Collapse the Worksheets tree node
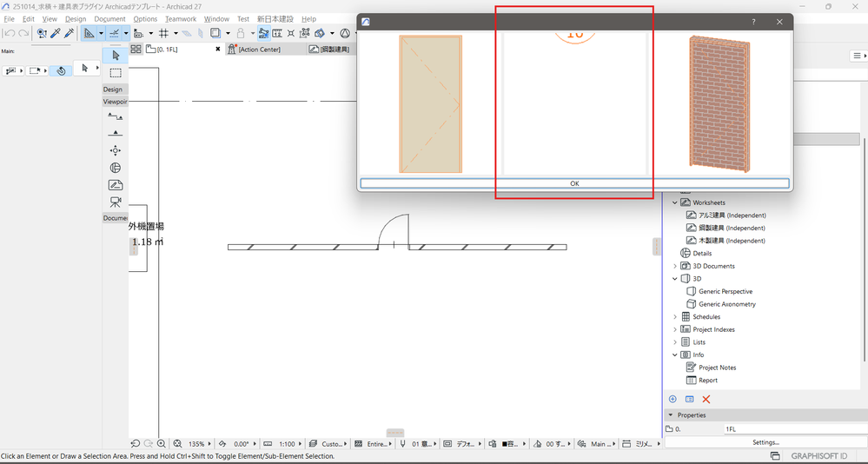 (675, 202)
